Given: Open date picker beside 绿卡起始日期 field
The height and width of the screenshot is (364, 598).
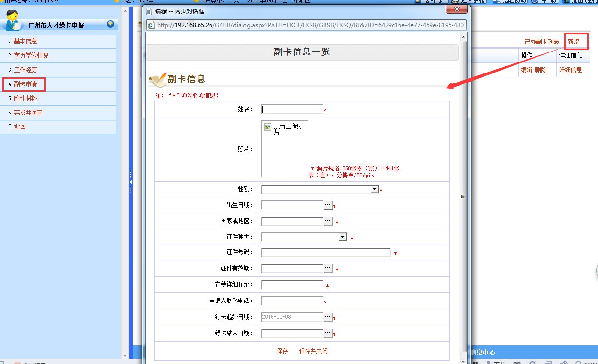Looking at the screenshot, I should click(x=328, y=317).
